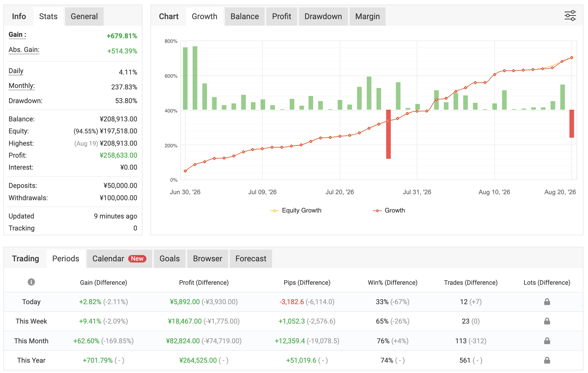The height and width of the screenshot is (373, 588).
Task: Switch to the Balance chart tab
Action: (245, 17)
